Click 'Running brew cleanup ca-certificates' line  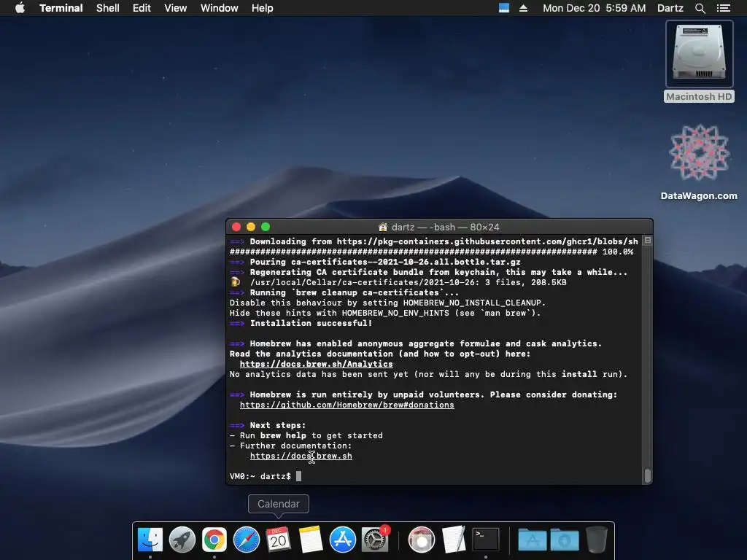pyautogui.click(x=344, y=292)
